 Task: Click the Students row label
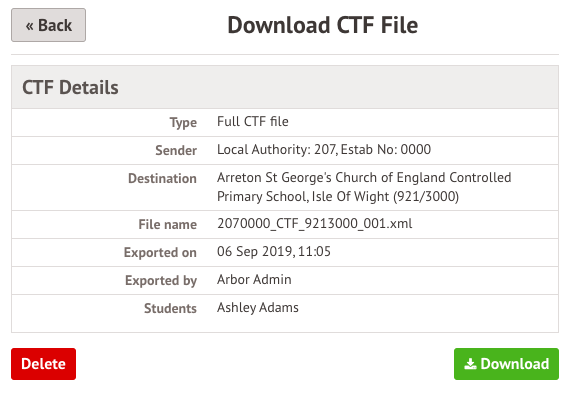point(170,309)
